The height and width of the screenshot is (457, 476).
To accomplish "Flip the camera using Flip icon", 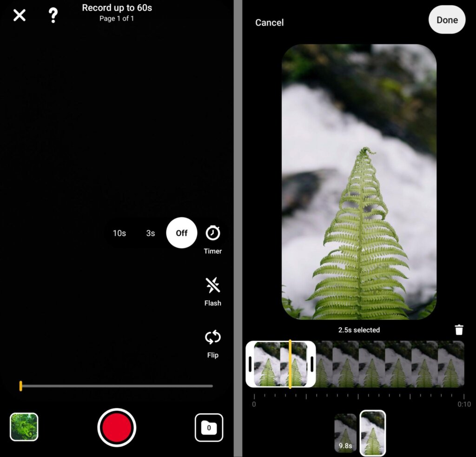I will coord(213,338).
